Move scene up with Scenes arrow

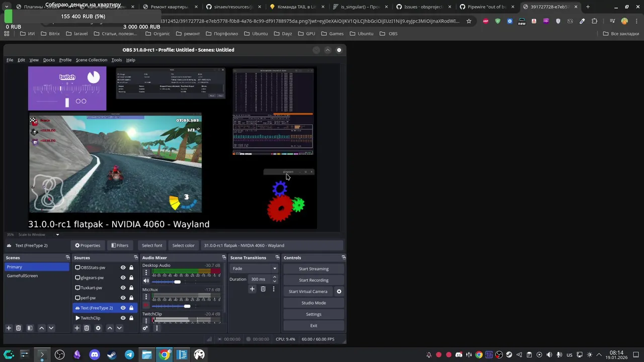(42, 328)
